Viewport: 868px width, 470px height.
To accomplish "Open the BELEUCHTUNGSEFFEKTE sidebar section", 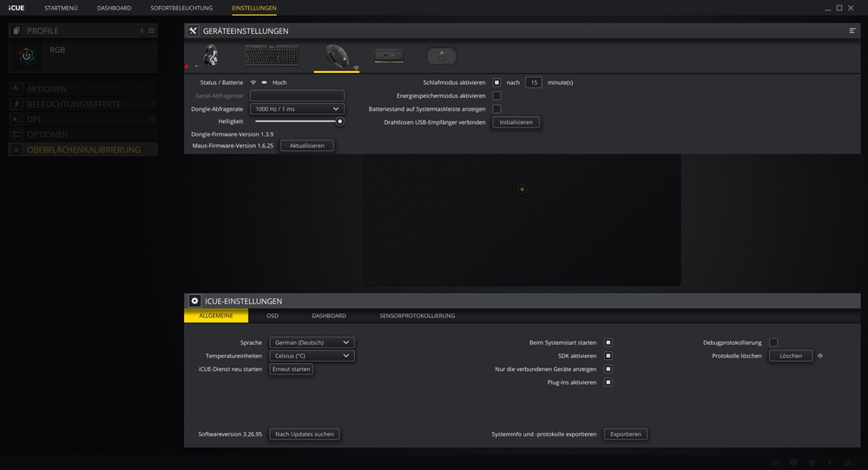I will 83,104.
